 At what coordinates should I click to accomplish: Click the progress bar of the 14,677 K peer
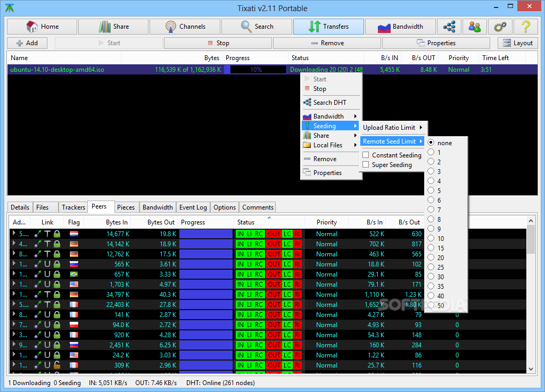point(206,234)
